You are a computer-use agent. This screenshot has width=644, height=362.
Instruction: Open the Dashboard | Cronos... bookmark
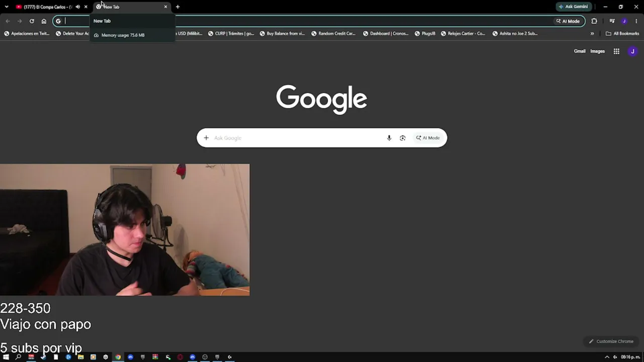tap(386, 34)
